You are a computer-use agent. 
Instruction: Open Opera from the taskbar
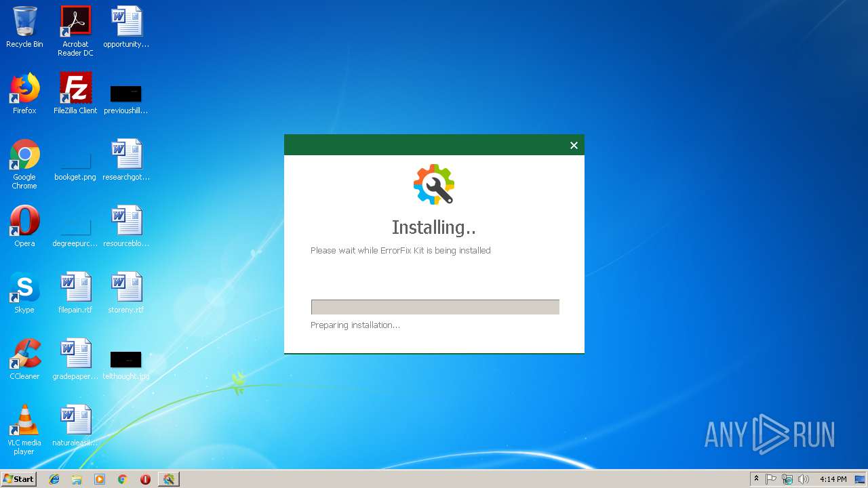point(145,479)
